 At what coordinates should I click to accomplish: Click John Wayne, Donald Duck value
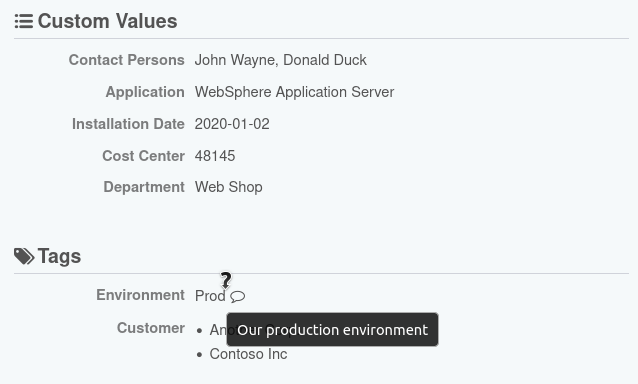coord(281,60)
